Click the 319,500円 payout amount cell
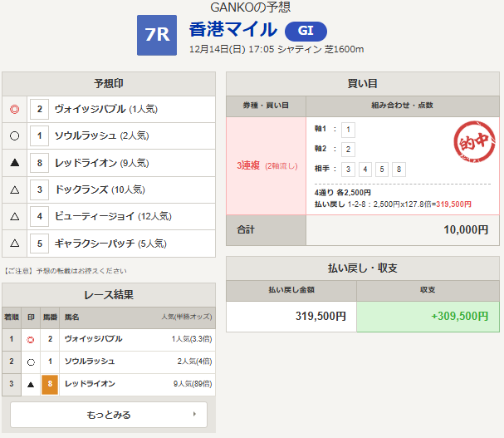Image resolution: width=504 pixels, height=438 pixels. 291,317
